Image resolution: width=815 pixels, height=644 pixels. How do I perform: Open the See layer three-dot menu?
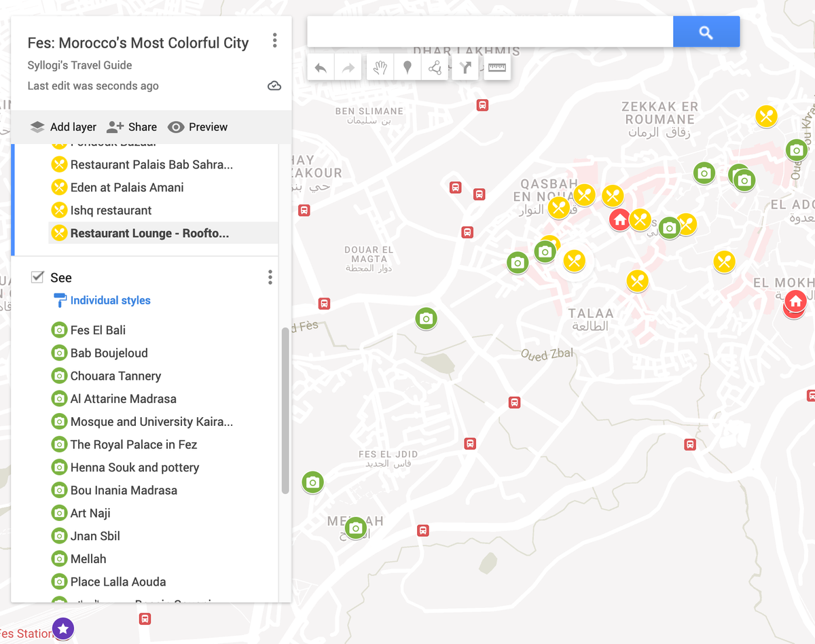point(270,276)
